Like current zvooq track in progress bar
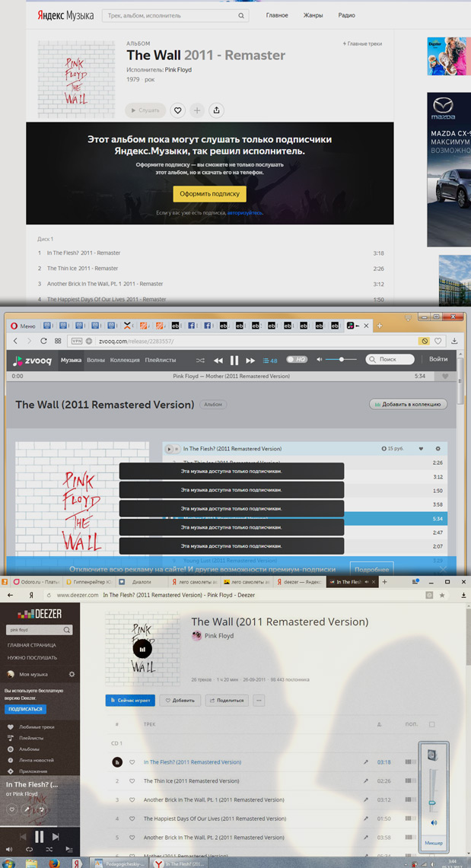 pyautogui.click(x=445, y=377)
